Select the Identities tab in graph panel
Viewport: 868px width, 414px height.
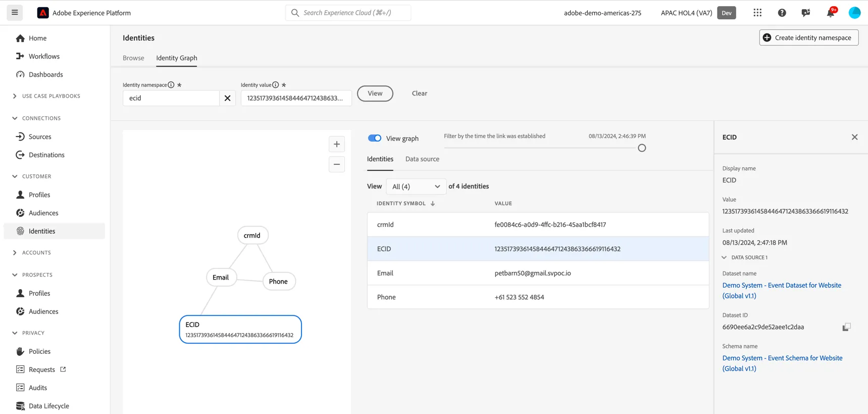380,159
